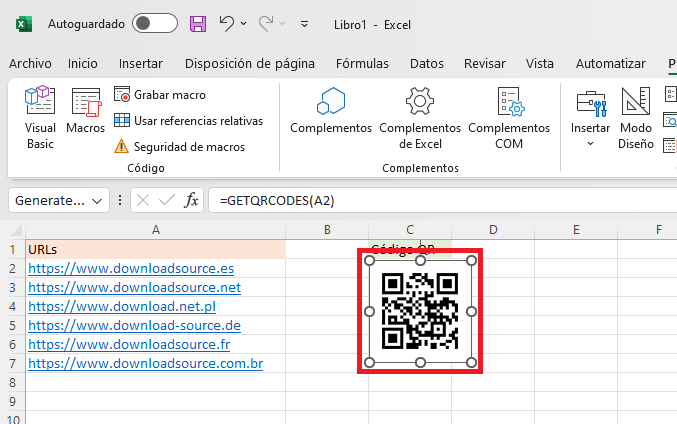The width and height of the screenshot is (677, 424).
Task: Select column D header
Action: click(493, 230)
